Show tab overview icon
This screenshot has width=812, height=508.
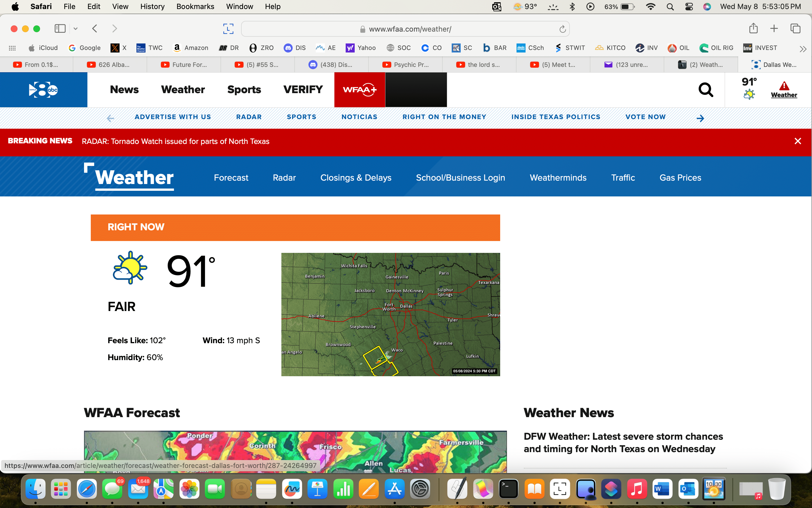coord(795,29)
